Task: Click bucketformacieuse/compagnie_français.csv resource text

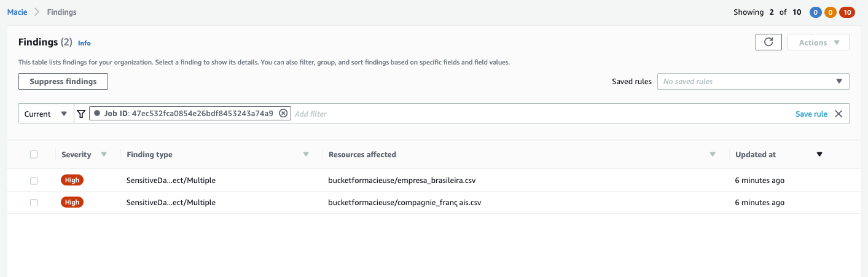Action: [x=405, y=203]
